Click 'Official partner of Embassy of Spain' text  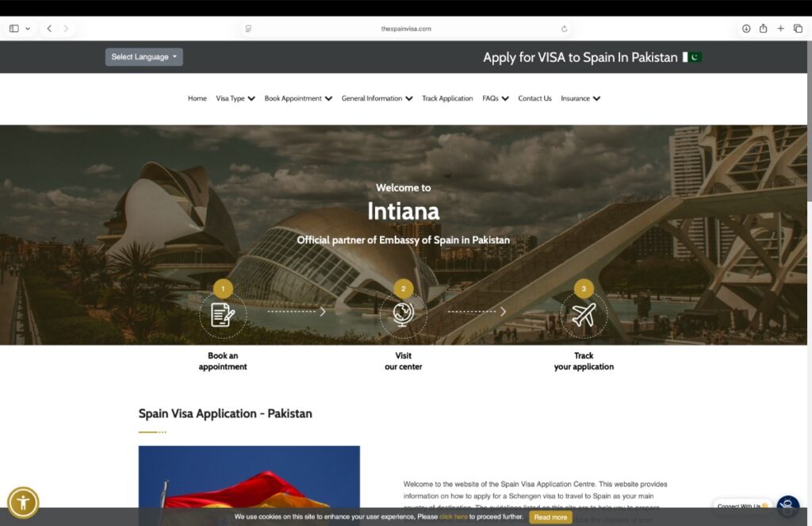point(404,240)
